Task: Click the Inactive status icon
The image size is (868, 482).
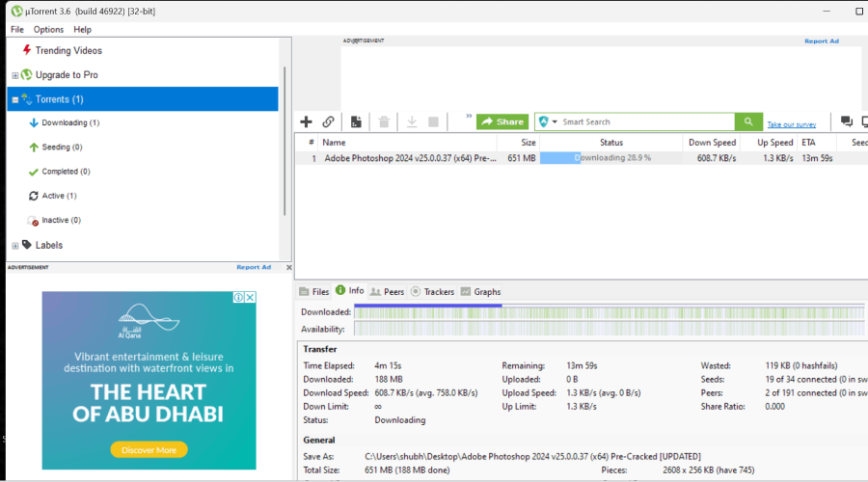Action: pyautogui.click(x=33, y=221)
